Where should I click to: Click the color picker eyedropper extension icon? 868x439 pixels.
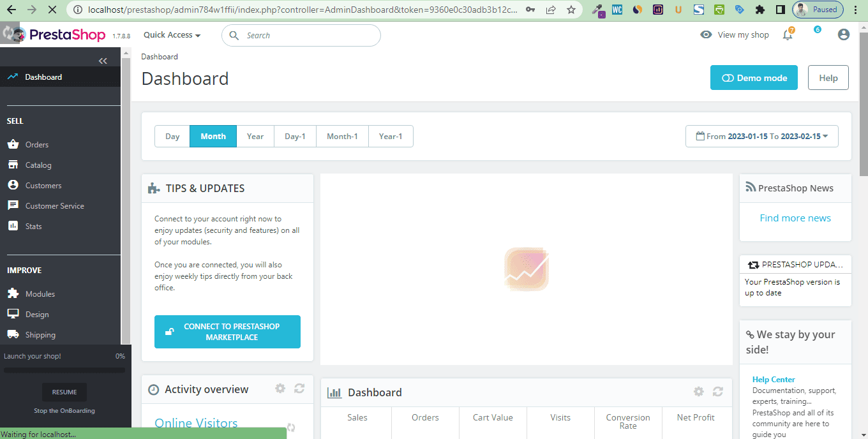[597, 10]
